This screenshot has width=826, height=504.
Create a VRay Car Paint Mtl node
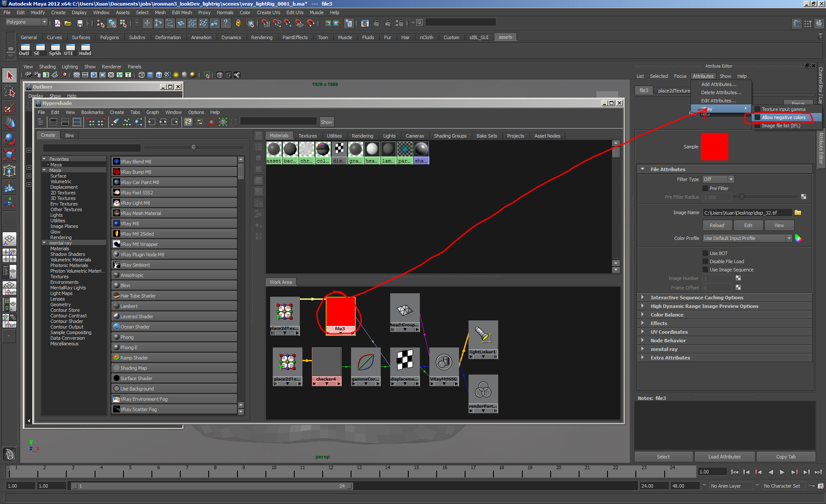coord(174,182)
